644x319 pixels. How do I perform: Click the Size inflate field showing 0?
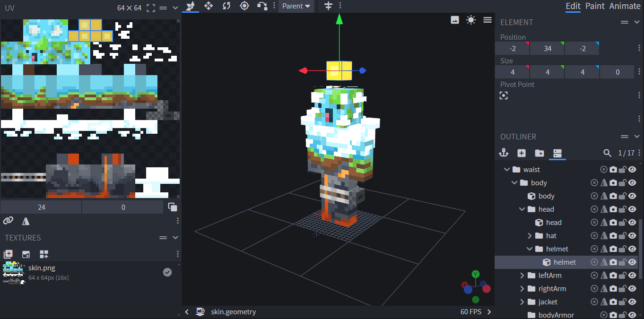[x=618, y=72]
